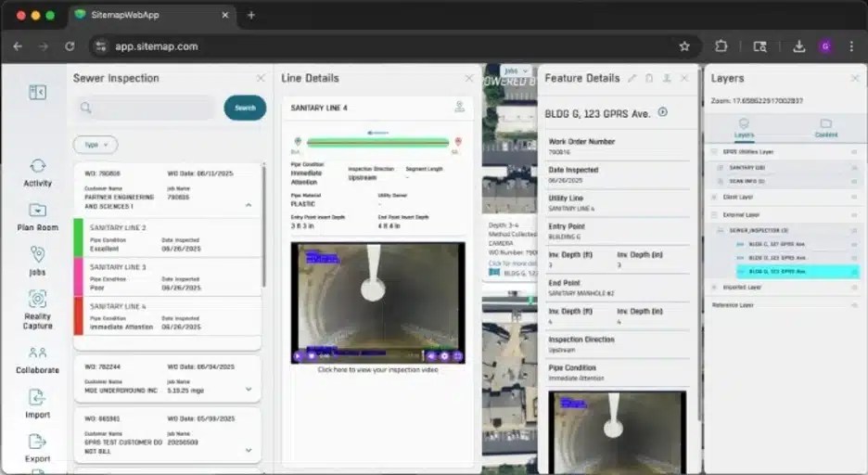The width and height of the screenshot is (868, 475).
Task: Close the Layers panel
Action: (x=855, y=78)
